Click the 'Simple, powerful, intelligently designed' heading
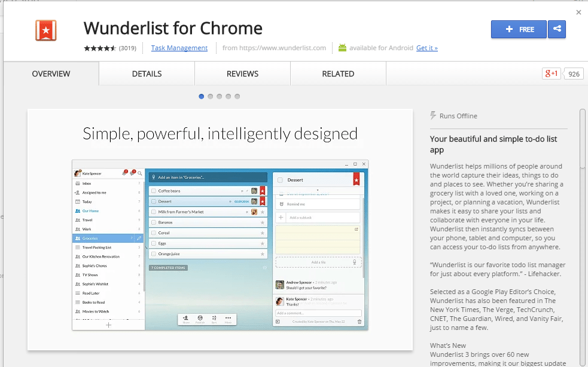The height and width of the screenshot is (367, 588). click(x=220, y=134)
